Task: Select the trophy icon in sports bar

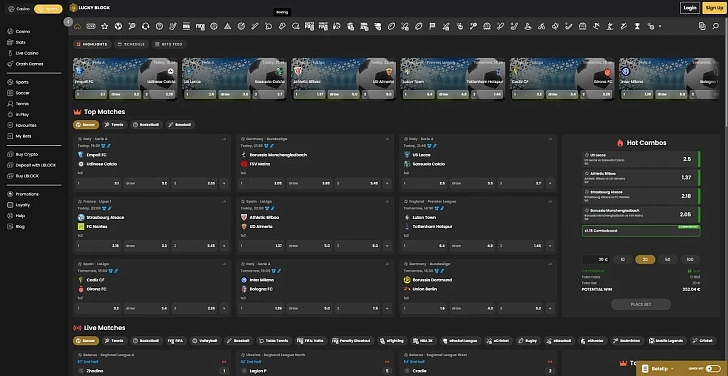Action: (637, 26)
